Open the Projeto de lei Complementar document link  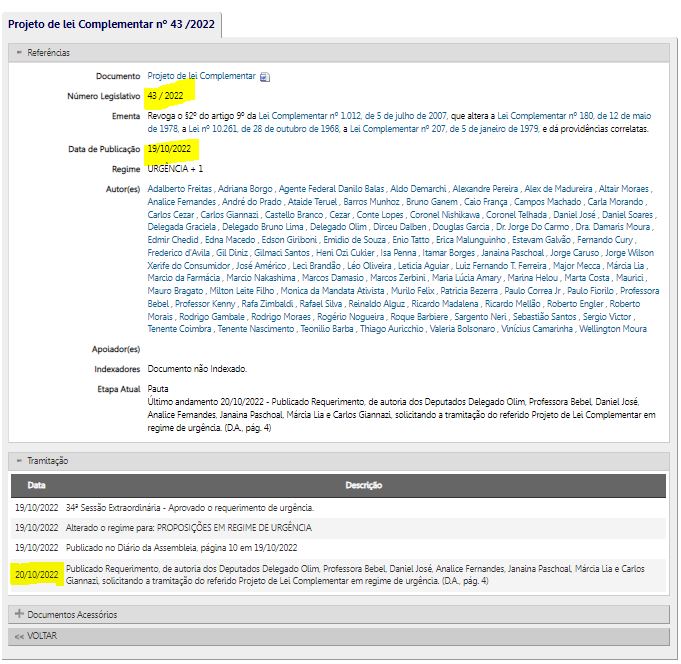click(201, 76)
